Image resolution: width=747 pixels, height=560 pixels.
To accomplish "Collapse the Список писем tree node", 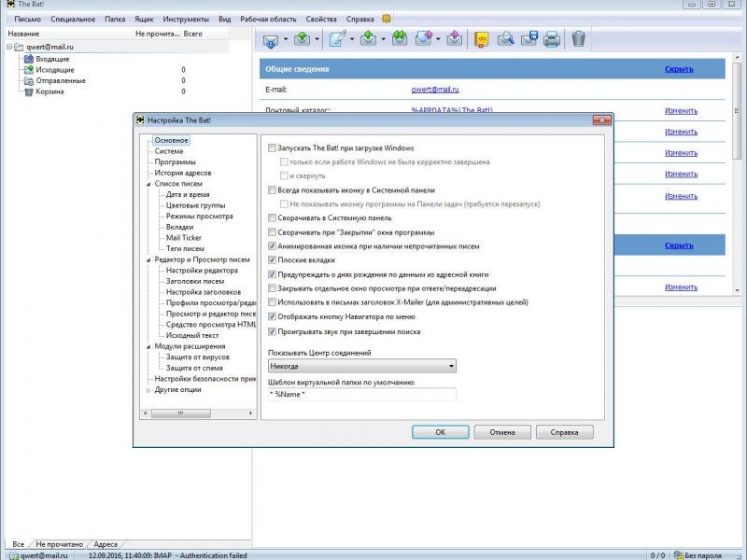I will (148, 184).
